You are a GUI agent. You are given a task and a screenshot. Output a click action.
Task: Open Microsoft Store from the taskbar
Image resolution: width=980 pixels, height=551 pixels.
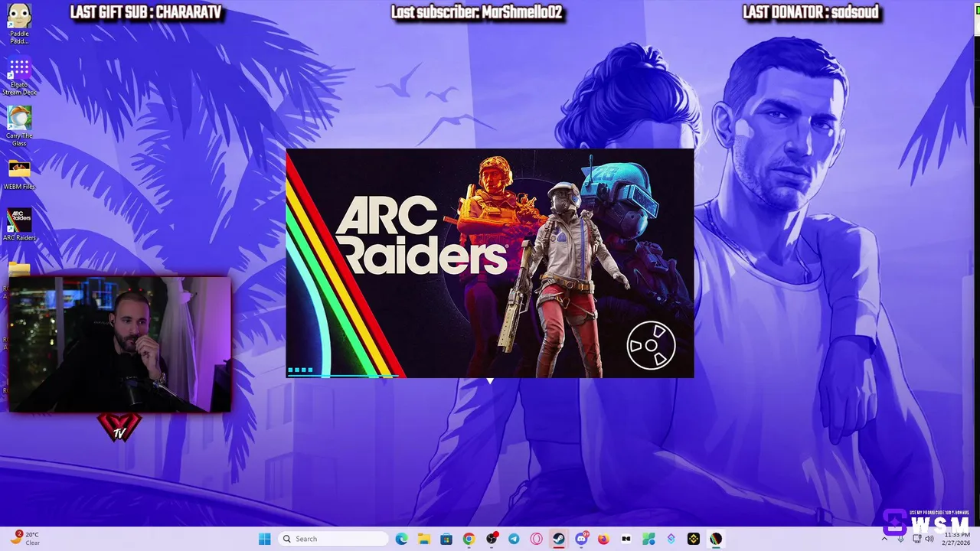click(x=446, y=539)
